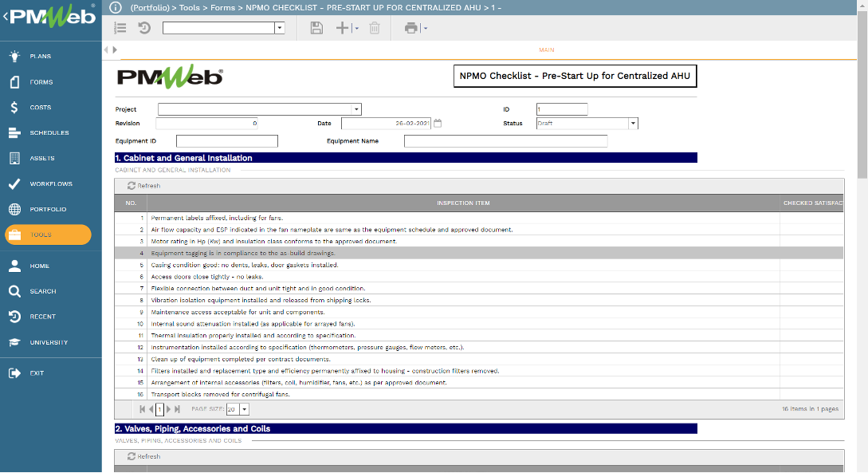Open the Portfolio globe icon
This screenshot has height=473, width=868.
tap(15, 209)
